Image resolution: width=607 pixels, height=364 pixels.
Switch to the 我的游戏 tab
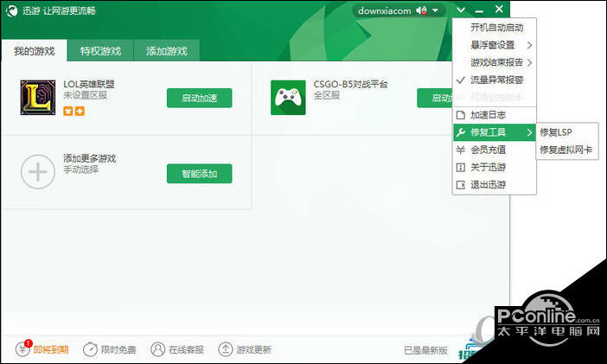tap(34, 50)
